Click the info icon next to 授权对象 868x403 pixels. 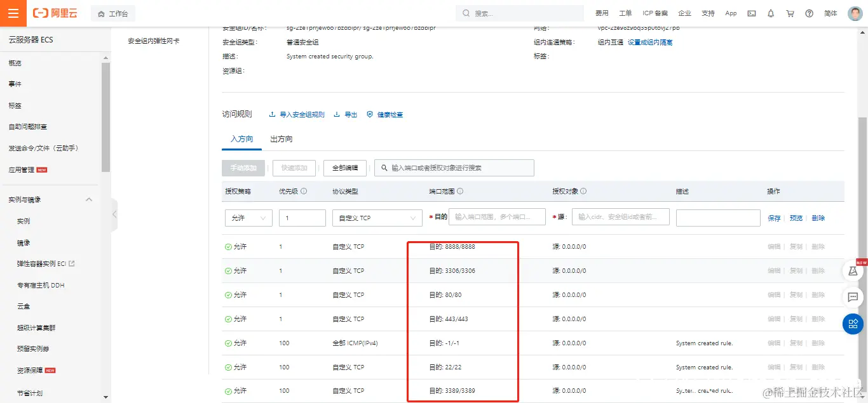583,191
